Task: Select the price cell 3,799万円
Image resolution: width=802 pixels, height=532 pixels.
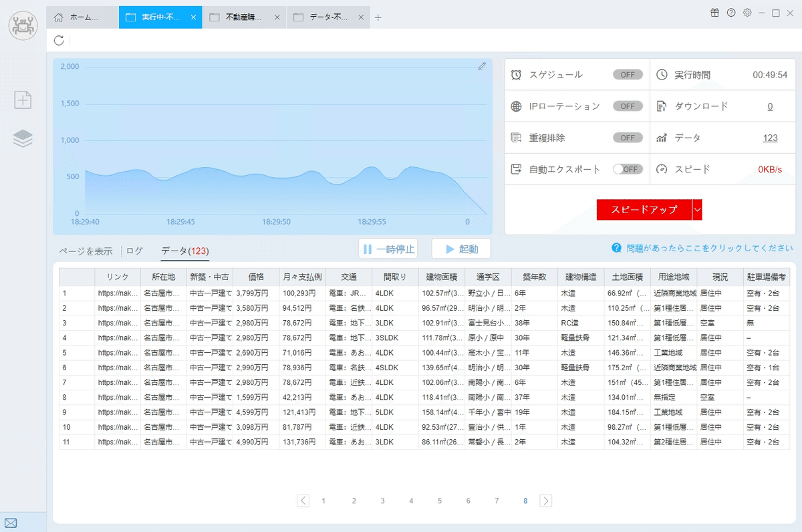Action: pyautogui.click(x=256, y=293)
